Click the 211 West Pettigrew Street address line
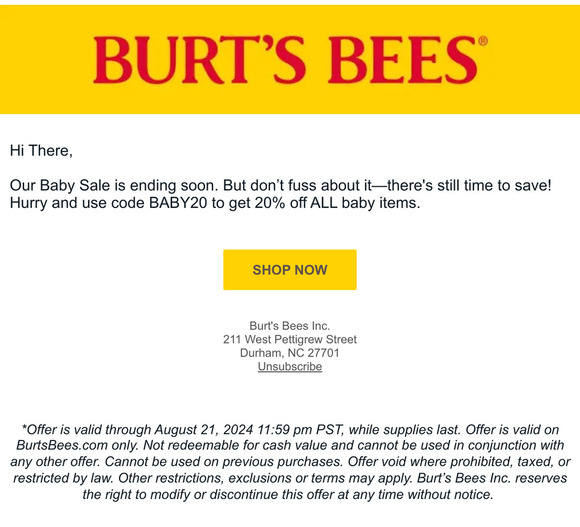Image resolution: width=580 pixels, height=527 pixels. (290, 339)
